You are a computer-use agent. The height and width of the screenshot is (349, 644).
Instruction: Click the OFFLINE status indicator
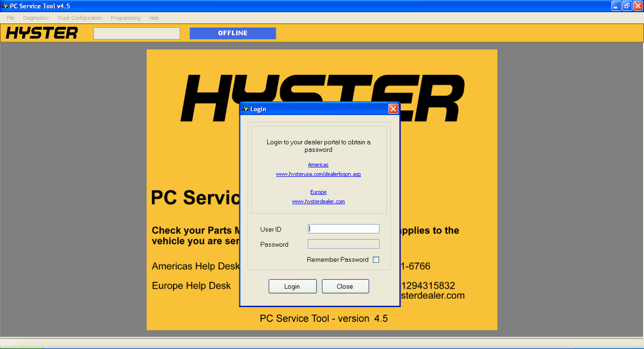pos(232,33)
